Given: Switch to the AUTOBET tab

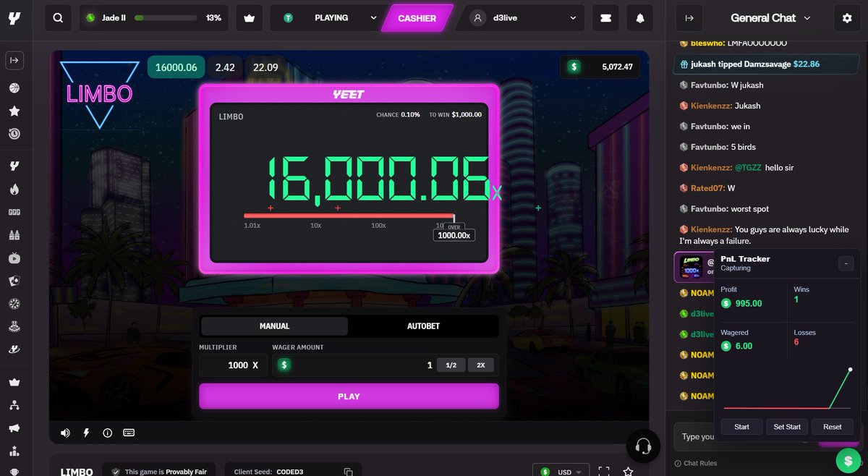Looking at the screenshot, I should 423,326.
